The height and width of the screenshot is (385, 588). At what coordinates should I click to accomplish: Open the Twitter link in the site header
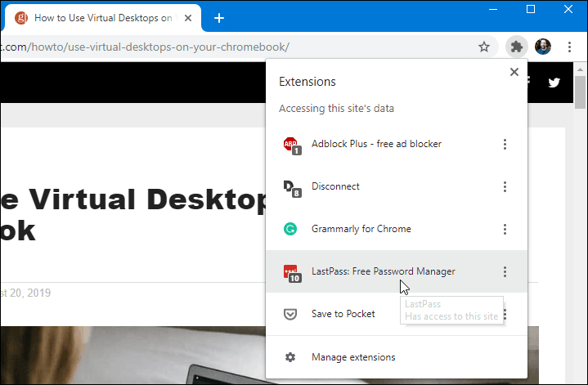point(554,82)
